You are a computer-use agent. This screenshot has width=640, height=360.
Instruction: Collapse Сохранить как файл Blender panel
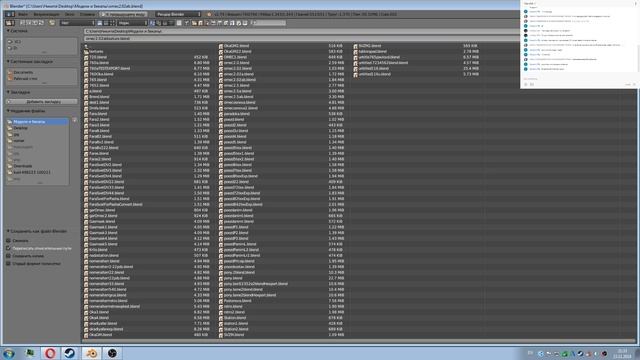tap(8, 231)
